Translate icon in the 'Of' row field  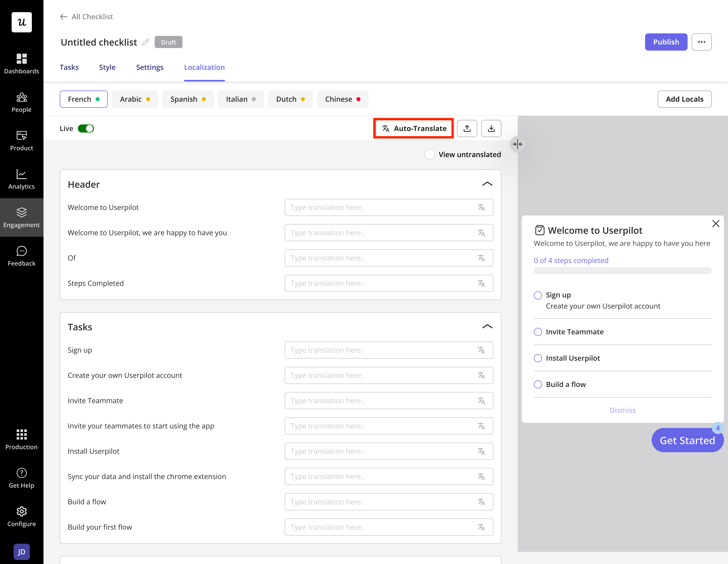[x=481, y=258]
